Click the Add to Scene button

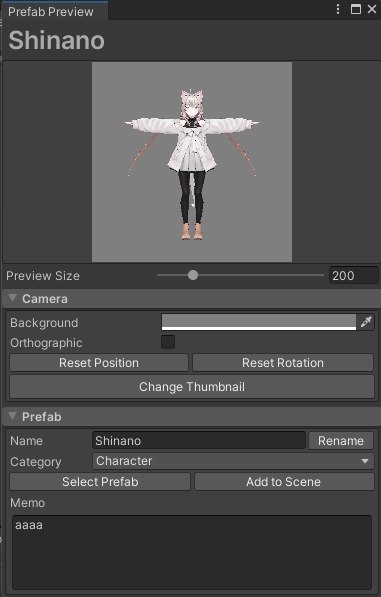[284, 482]
